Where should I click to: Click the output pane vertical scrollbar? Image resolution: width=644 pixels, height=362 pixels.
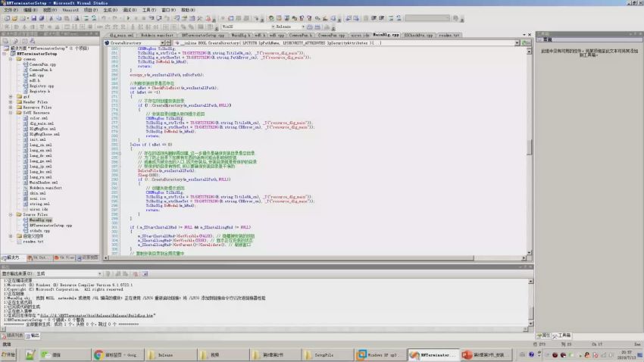coord(530,303)
